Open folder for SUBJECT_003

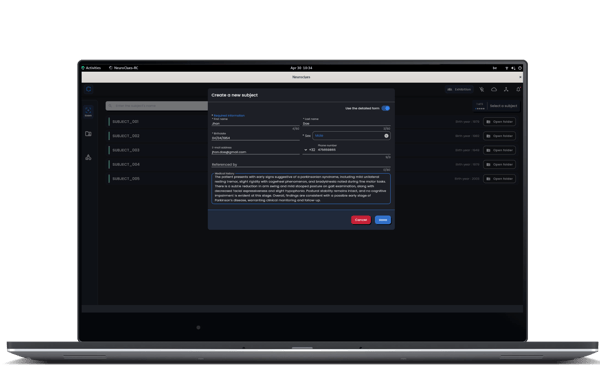(499, 150)
